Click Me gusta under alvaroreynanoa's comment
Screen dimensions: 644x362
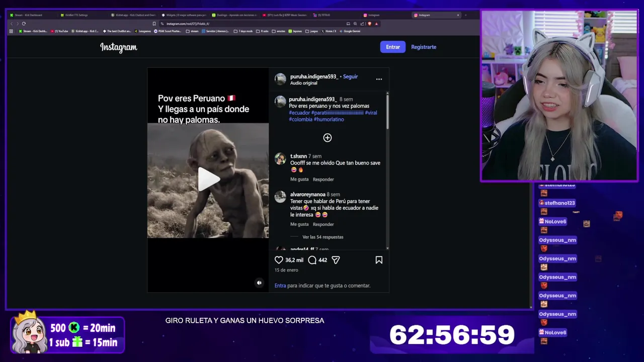click(299, 224)
